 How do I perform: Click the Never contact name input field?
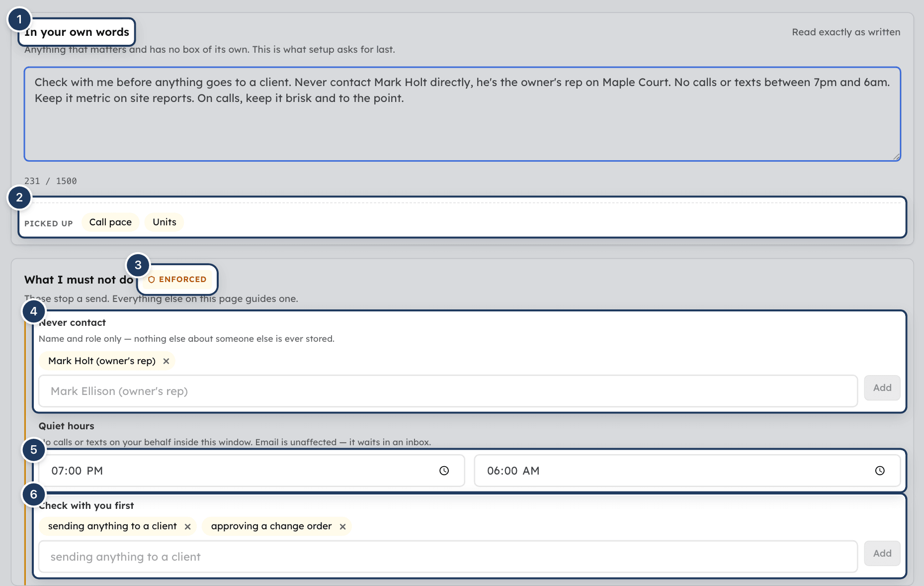448,391
